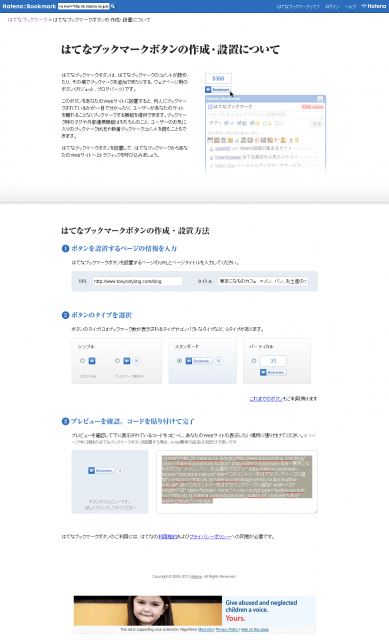Open the ヘルプ header link

(350, 7)
